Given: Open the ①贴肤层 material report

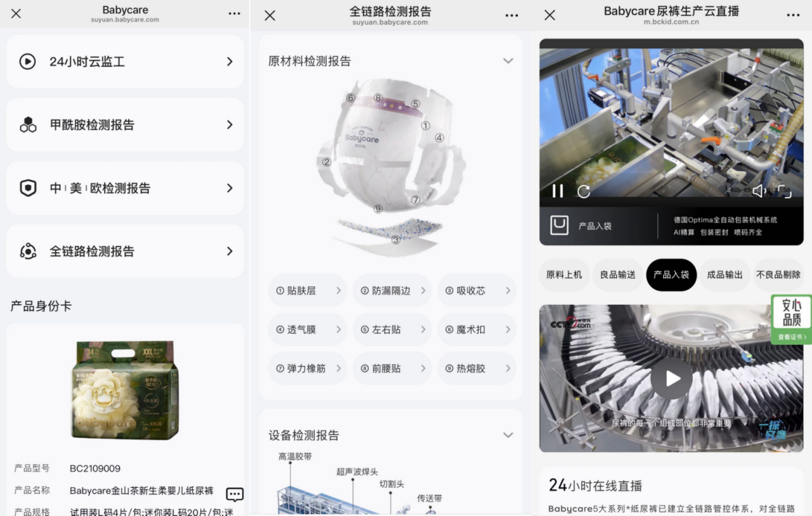Looking at the screenshot, I should (307, 291).
